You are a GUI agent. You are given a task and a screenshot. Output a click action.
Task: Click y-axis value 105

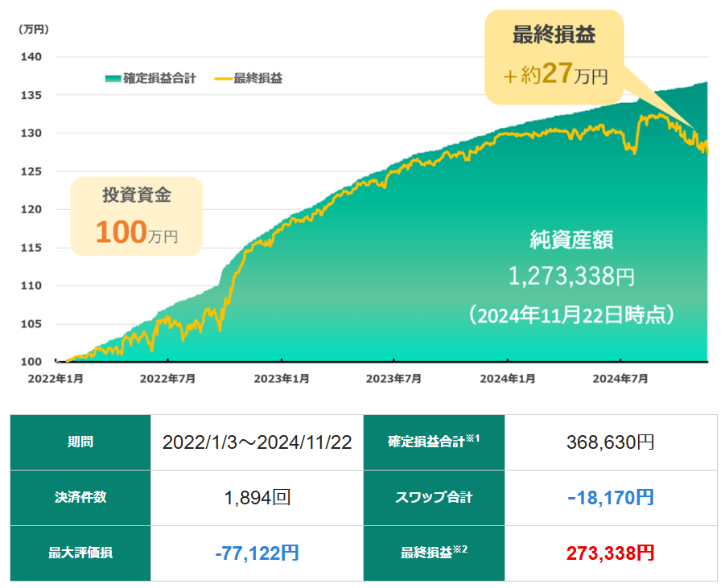point(31,324)
